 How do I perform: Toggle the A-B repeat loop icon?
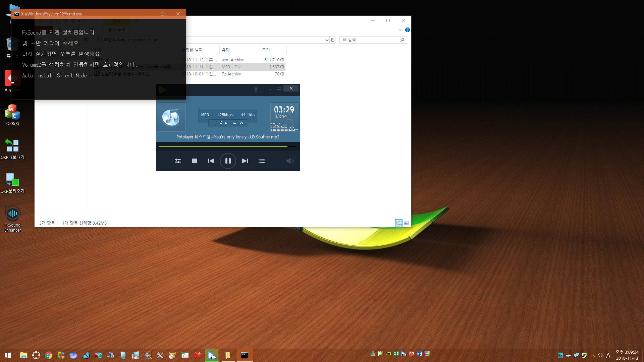tap(221, 123)
